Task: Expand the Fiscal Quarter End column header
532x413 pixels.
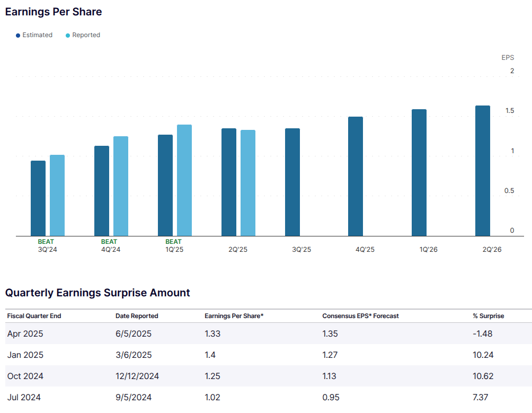Action: coord(35,315)
